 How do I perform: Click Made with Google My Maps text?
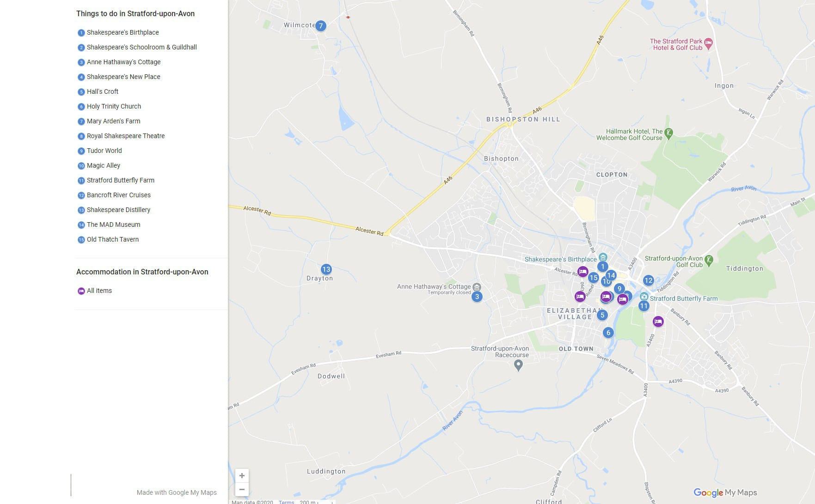(177, 492)
